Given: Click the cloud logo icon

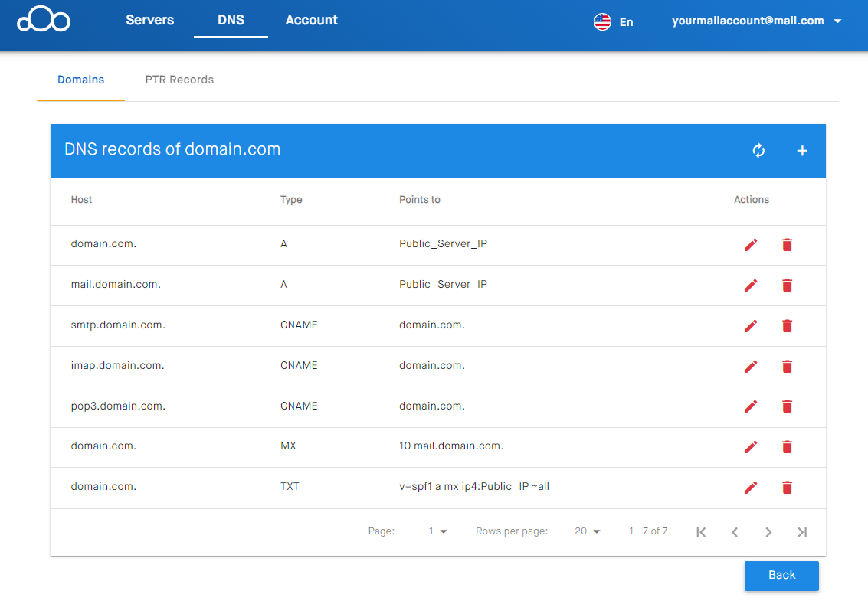Looking at the screenshot, I should point(44,19).
